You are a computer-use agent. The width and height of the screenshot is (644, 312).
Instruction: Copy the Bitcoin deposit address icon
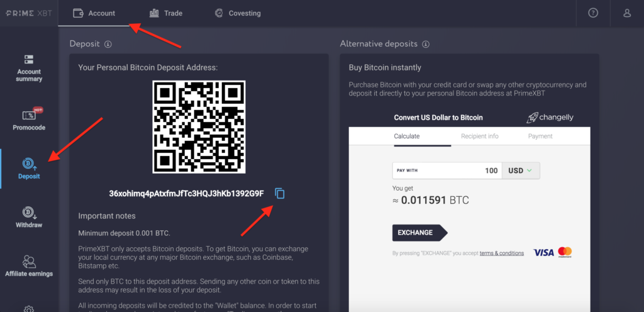tap(280, 193)
